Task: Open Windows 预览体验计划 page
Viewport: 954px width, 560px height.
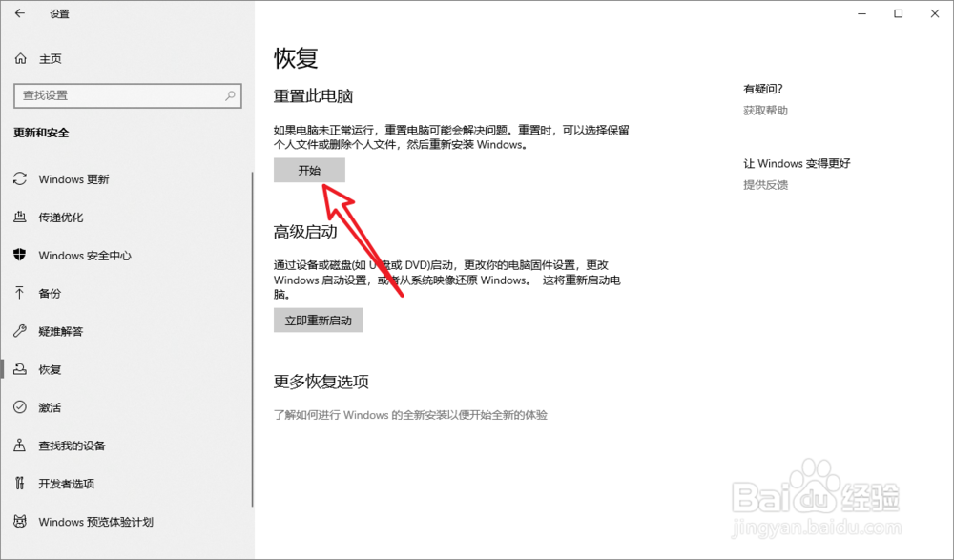Action: [x=95, y=522]
